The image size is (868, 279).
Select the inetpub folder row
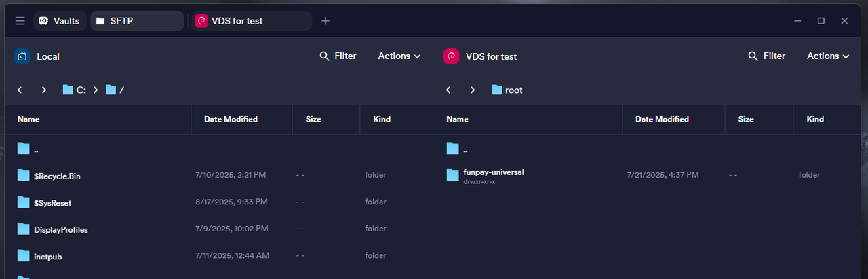coord(48,256)
